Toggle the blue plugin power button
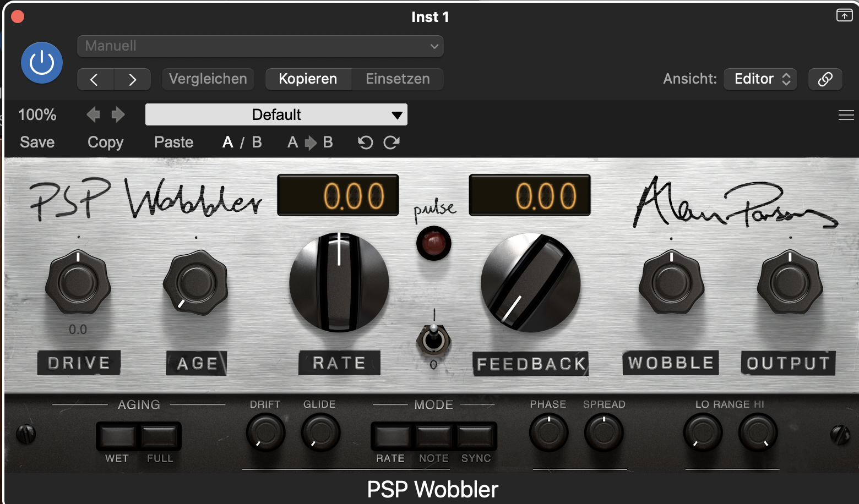The image size is (859, 504). tap(42, 63)
